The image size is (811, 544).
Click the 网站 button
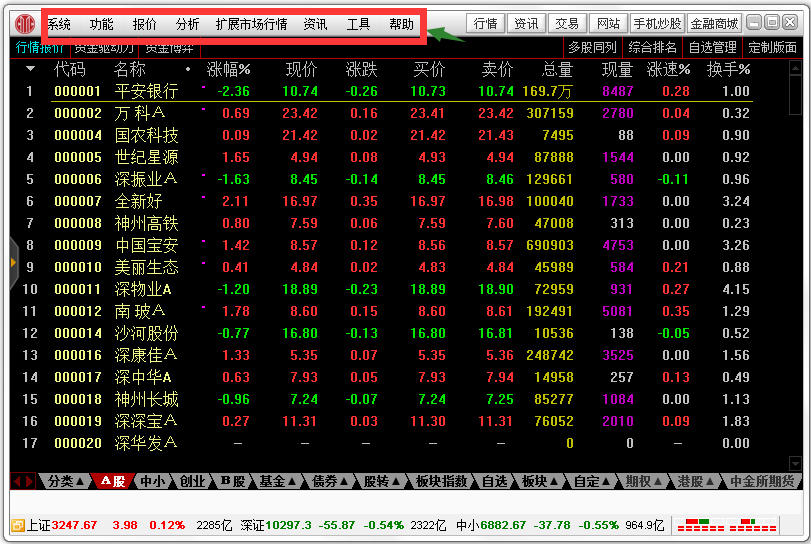[x=608, y=23]
